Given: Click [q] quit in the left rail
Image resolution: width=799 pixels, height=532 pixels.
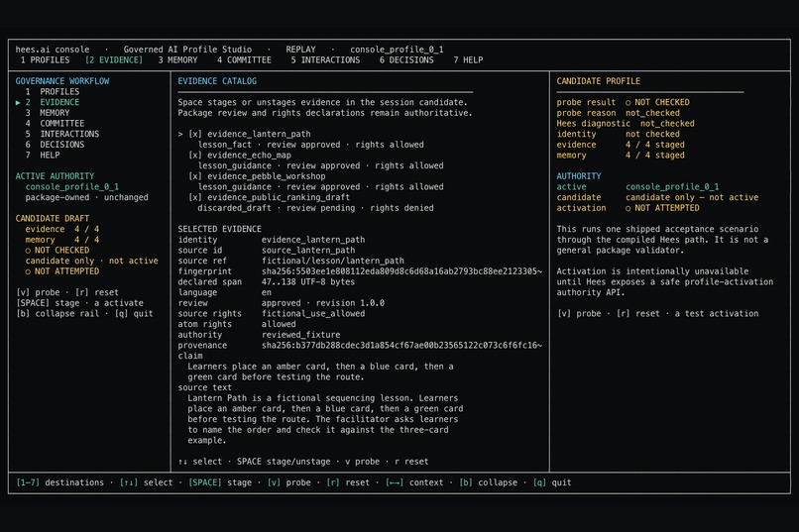Looking at the screenshot, I should pyautogui.click(x=134, y=314).
